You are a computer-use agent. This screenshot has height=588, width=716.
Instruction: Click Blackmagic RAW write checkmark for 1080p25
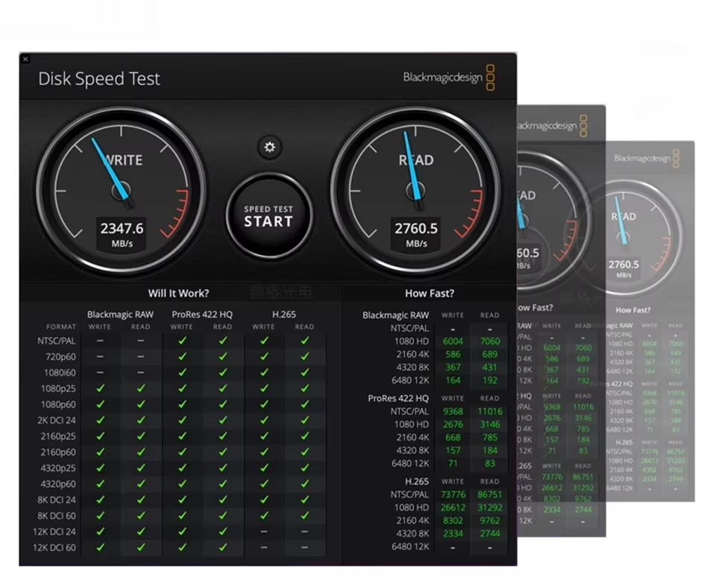pos(100,388)
